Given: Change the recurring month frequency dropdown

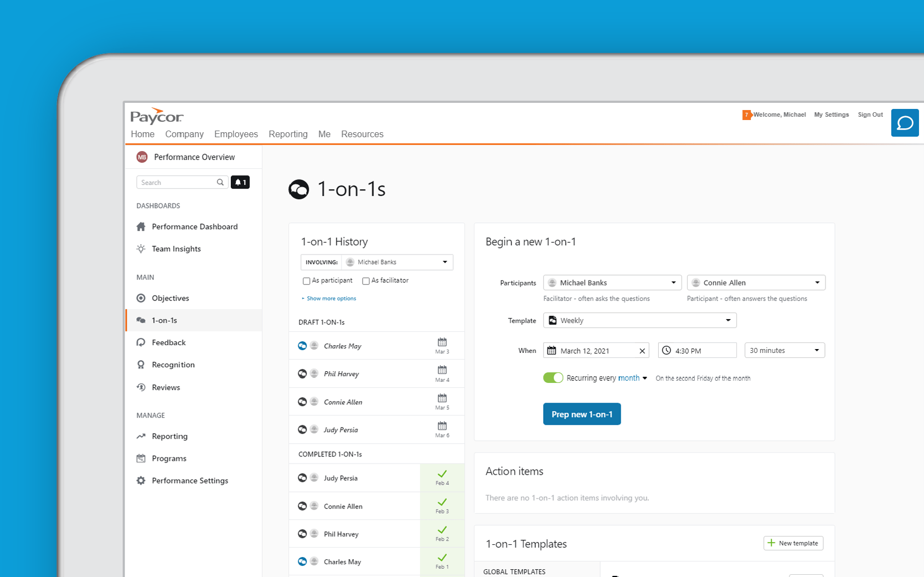Looking at the screenshot, I should click(633, 378).
